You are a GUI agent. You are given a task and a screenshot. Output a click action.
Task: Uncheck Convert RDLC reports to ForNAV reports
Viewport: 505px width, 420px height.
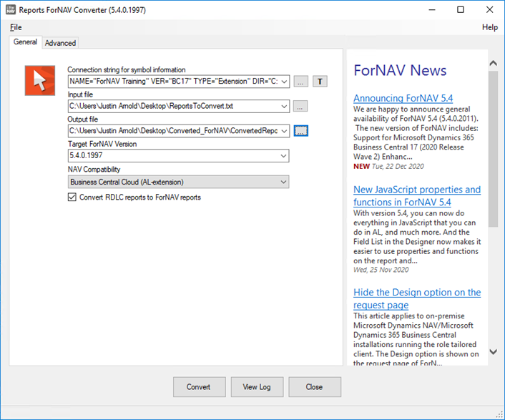pyautogui.click(x=72, y=197)
